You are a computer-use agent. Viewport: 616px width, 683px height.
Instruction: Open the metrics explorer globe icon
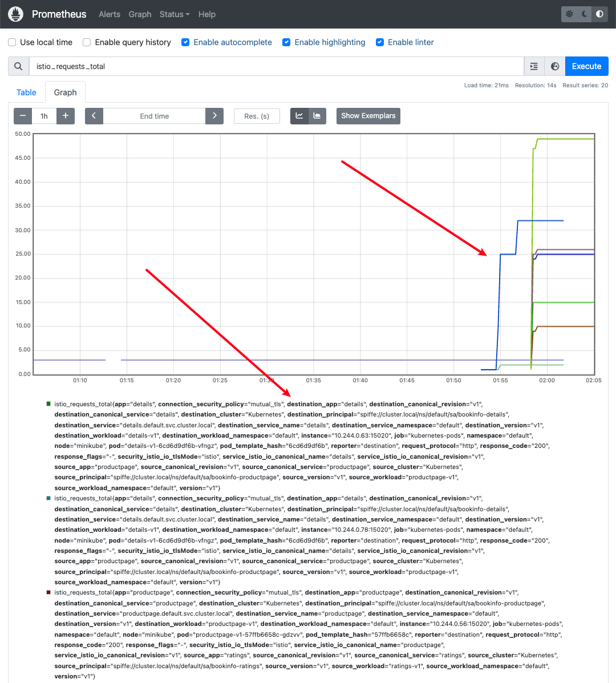pos(555,66)
